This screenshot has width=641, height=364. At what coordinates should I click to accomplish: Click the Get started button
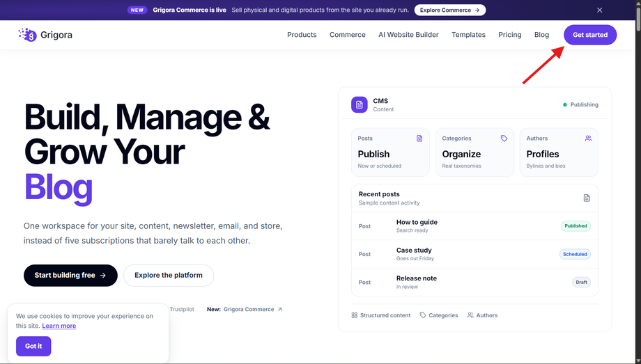pos(590,35)
